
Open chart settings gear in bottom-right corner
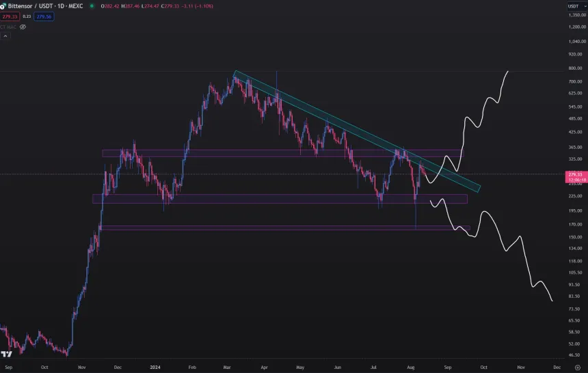point(577,367)
